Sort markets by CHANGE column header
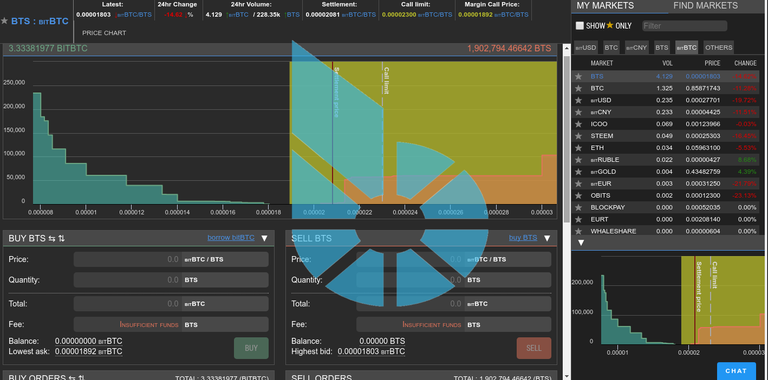Viewport: 768px width, 380px height. coord(745,63)
